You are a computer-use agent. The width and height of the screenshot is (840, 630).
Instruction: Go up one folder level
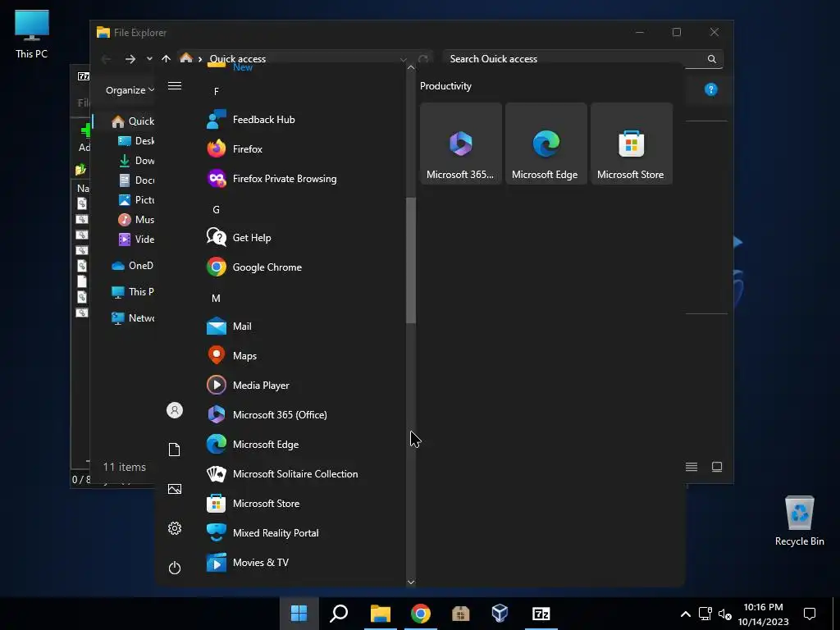[x=166, y=59]
